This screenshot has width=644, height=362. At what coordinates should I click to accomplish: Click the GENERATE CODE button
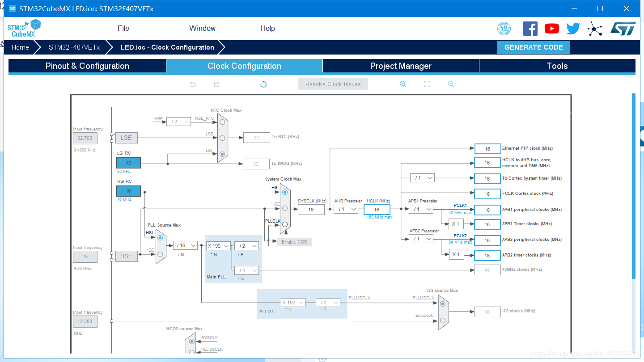point(534,47)
